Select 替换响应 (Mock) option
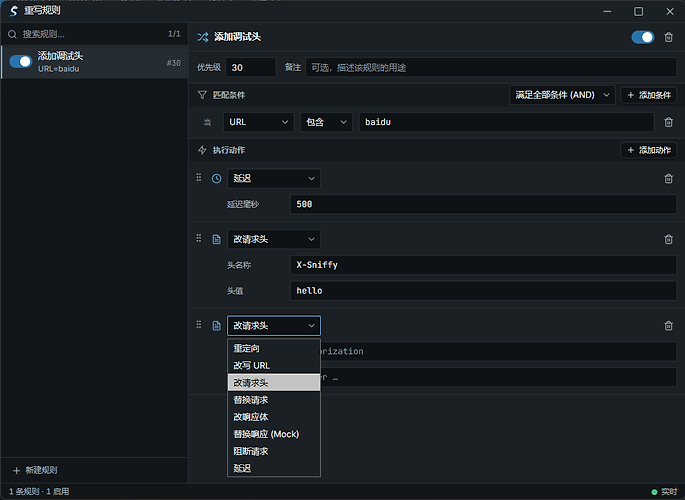685x500 pixels. 274,434
